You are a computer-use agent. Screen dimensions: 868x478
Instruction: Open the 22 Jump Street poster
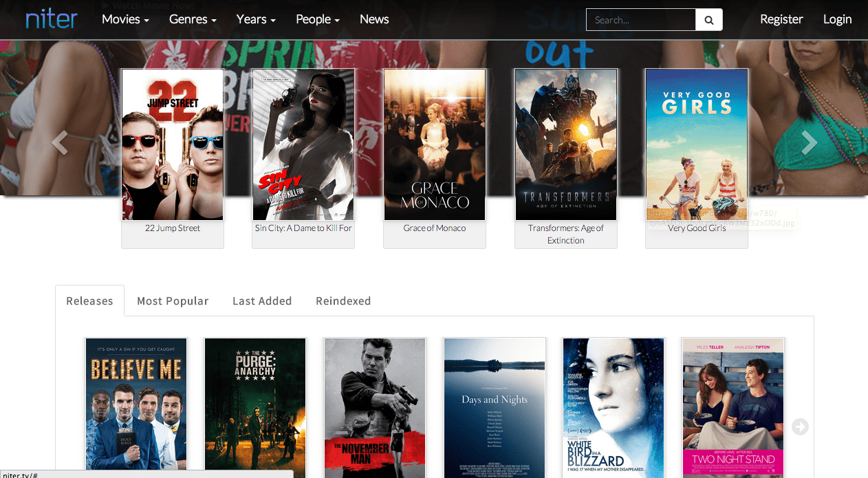(x=173, y=144)
